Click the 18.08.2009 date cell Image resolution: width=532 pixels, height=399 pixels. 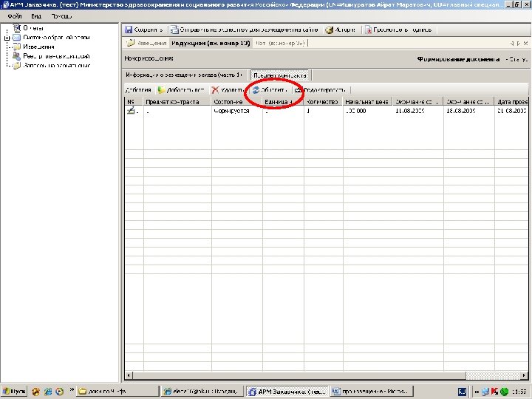[x=469, y=111]
